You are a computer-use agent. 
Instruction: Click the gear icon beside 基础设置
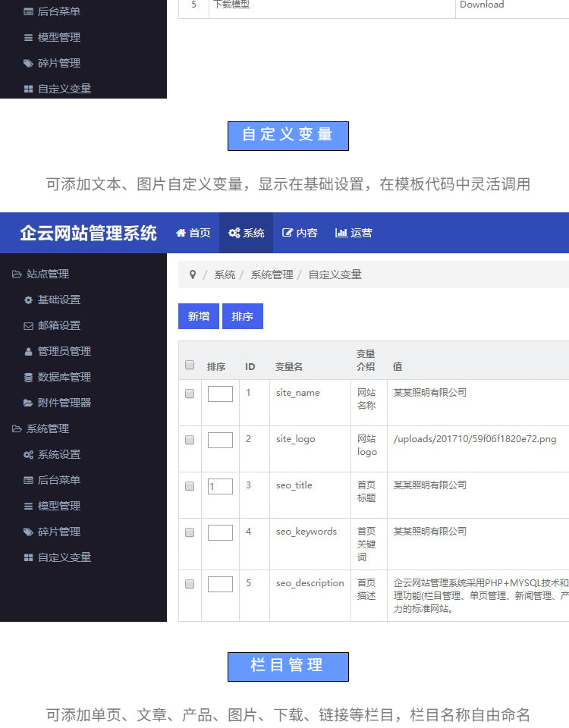pyautogui.click(x=29, y=300)
